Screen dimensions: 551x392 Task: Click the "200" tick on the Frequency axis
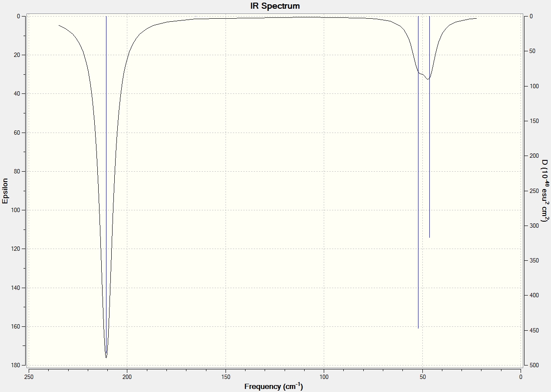[127, 376]
